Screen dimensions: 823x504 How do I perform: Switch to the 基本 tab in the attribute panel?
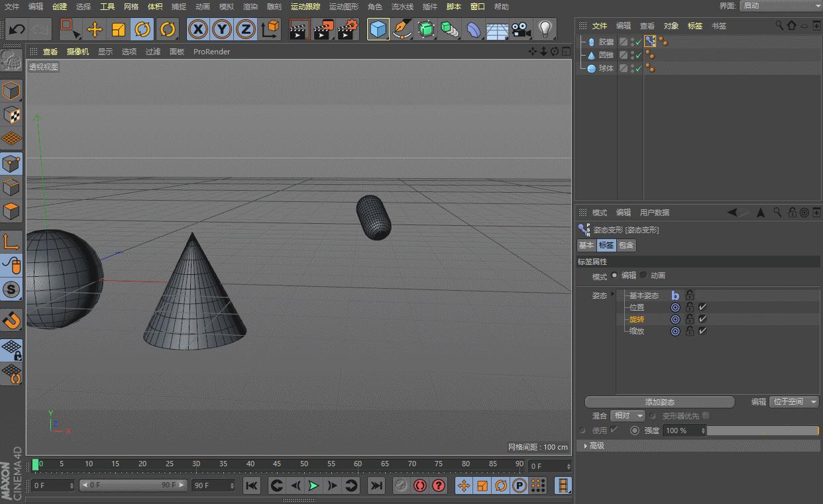point(586,245)
